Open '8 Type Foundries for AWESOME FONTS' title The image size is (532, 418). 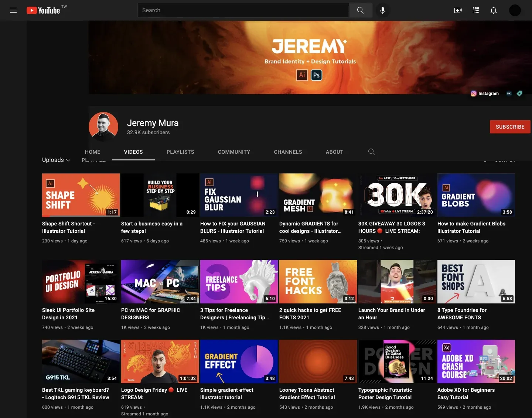click(462, 314)
